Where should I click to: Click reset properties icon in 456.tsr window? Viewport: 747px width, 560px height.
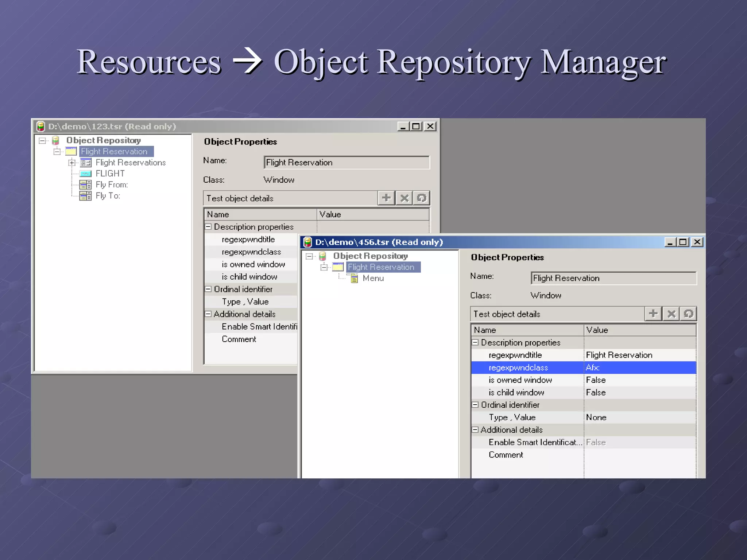tap(689, 314)
